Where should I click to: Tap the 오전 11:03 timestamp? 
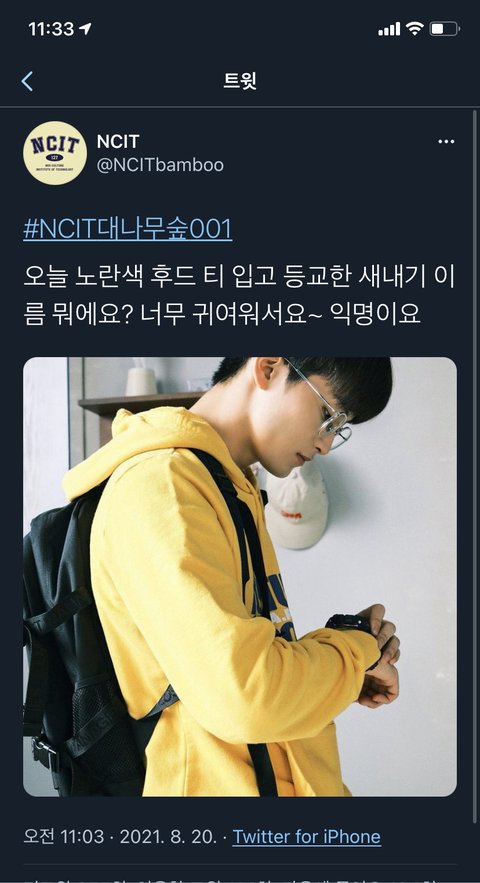click(64, 836)
